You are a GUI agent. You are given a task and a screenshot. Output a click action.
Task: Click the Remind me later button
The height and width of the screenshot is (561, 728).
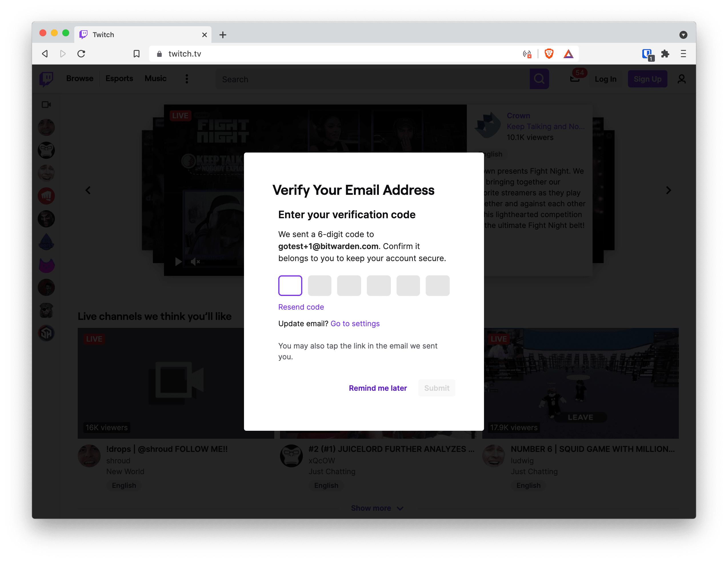(x=378, y=388)
